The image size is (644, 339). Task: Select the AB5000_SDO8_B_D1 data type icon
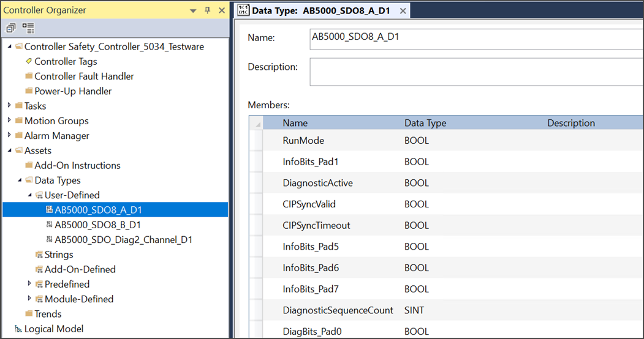pos(49,225)
